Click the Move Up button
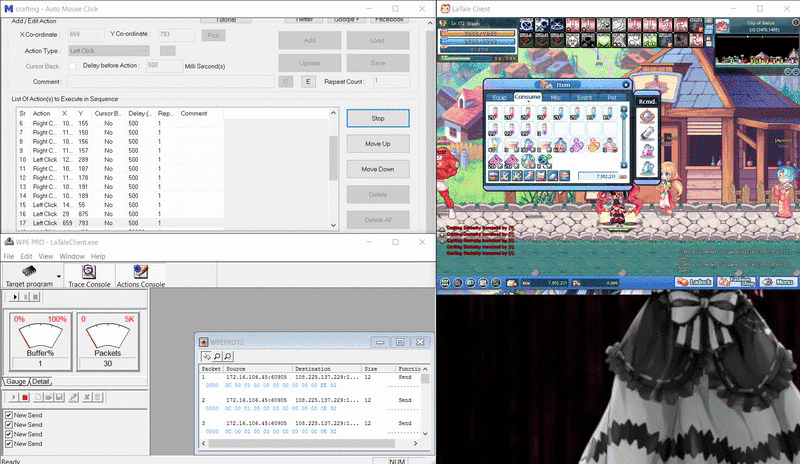Screen dimensions: 800x464 [378, 144]
